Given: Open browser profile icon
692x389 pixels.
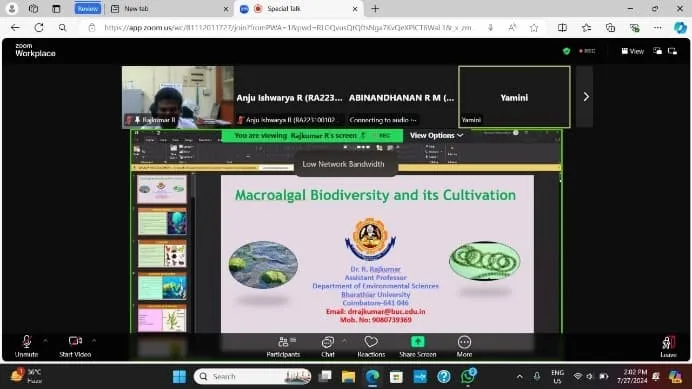Looking at the screenshot, I should [x=12, y=8].
